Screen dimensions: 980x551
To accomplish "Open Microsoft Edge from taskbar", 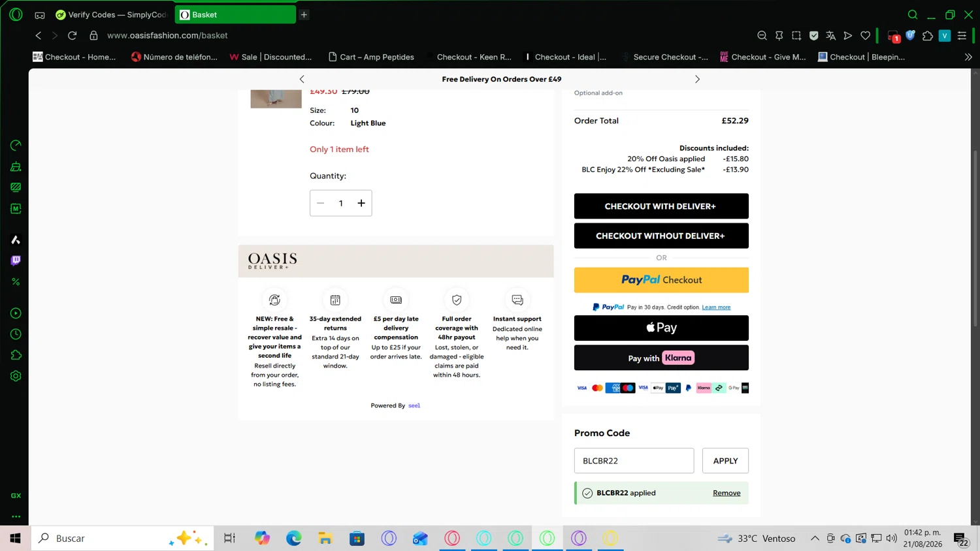I will pos(294,539).
